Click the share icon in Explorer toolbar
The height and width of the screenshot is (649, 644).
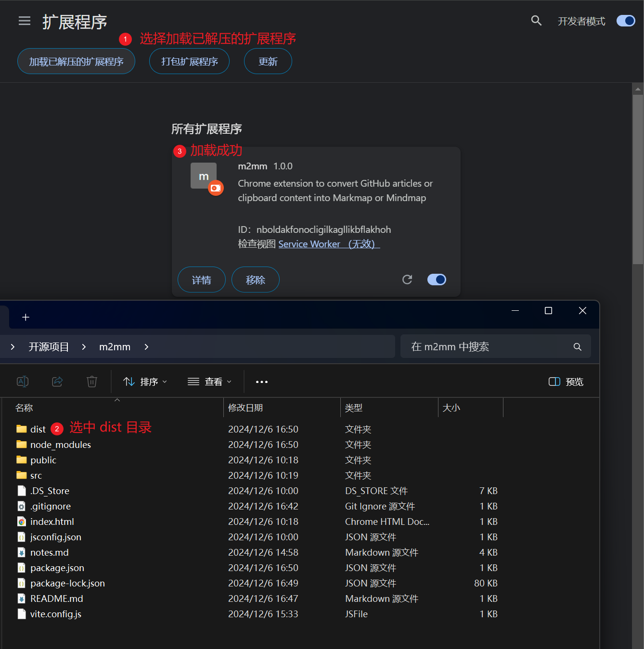[57, 382]
